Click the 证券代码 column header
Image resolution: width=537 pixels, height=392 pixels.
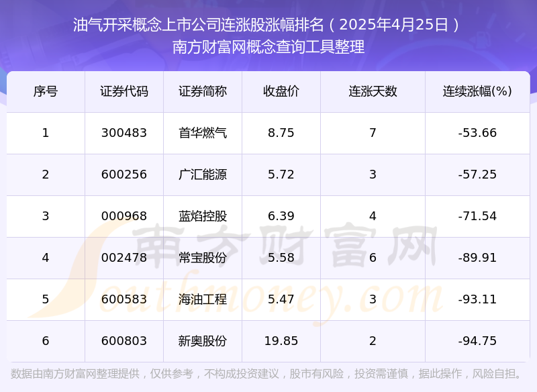(x=124, y=91)
